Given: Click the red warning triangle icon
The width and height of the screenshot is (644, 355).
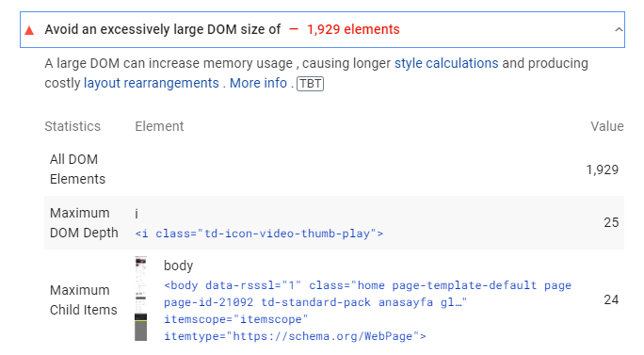Looking at the screenshot, I should (x=29, y=30).
